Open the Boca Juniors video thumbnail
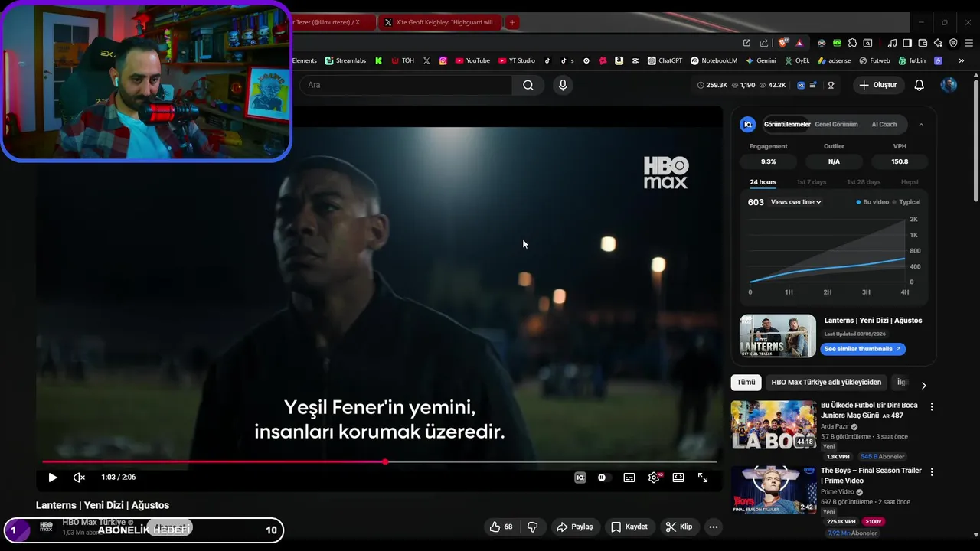The image size is (980, 551). [773, 425]
